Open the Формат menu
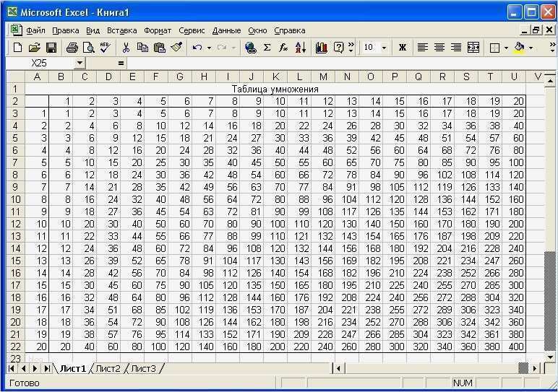The width and height of the screenshot is (558, 392). (158, 30)
